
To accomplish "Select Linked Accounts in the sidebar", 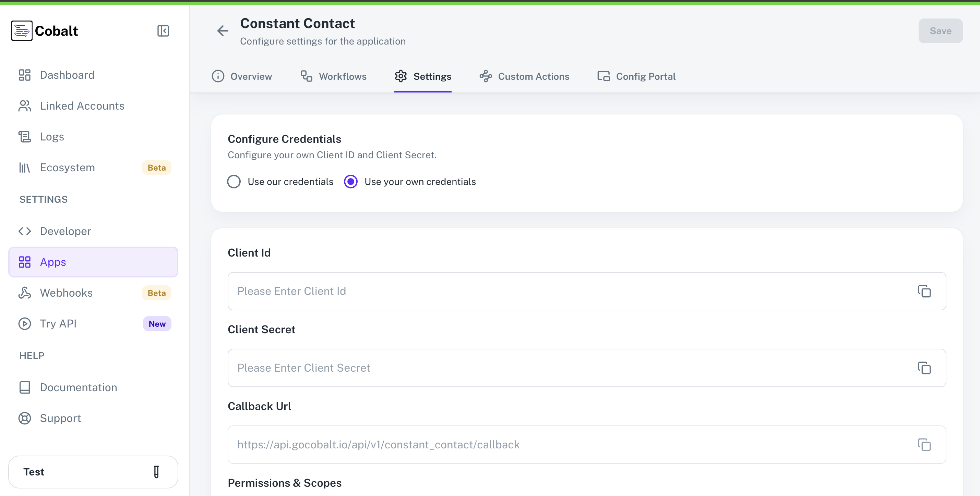I will click(82, 106).
